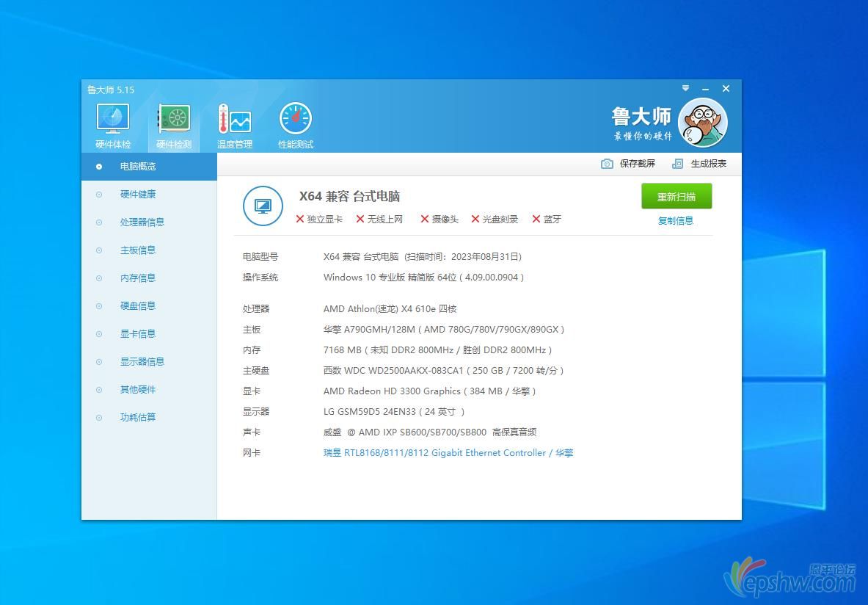
Task: Click the 鲁大师 5.15 window title
Action: (111, 90)
